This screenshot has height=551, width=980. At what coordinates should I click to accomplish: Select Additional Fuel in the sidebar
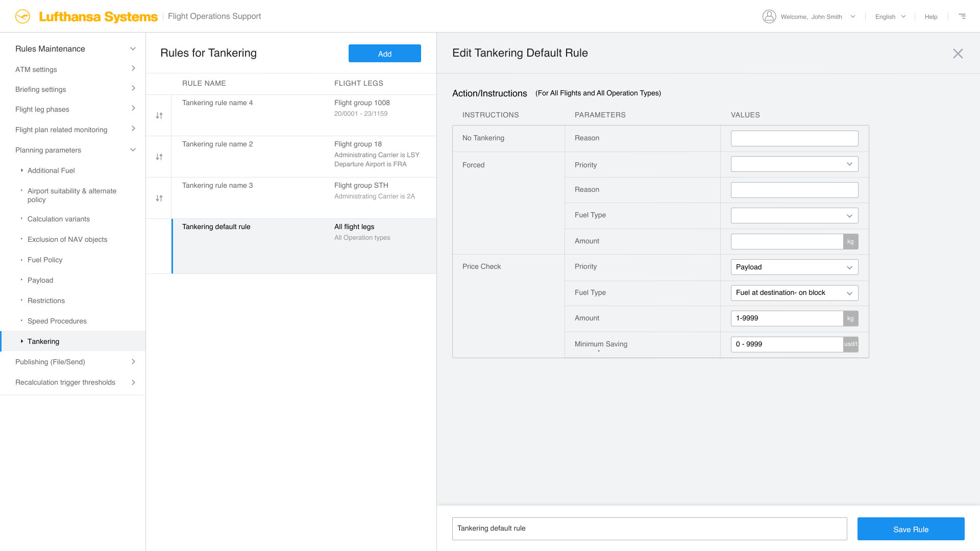click(x=51, y=170)
